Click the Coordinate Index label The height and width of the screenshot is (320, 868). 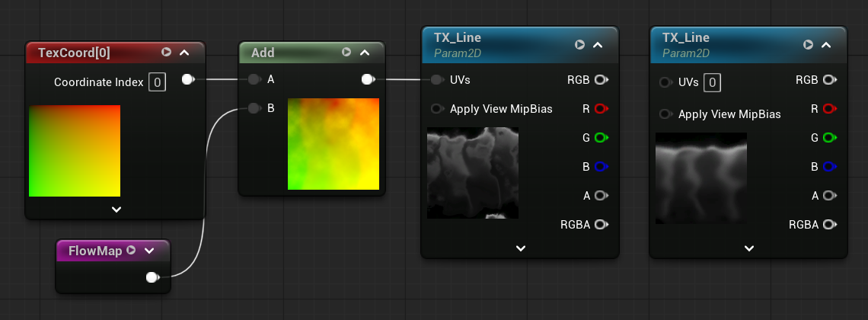[x=98, y=82]
